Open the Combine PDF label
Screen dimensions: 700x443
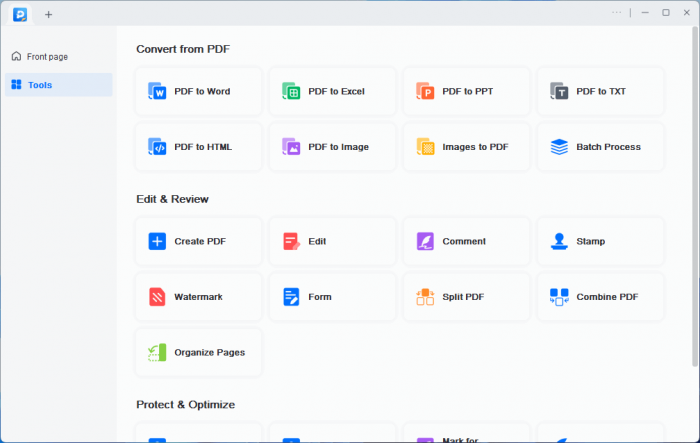click(x=607, y=297)
